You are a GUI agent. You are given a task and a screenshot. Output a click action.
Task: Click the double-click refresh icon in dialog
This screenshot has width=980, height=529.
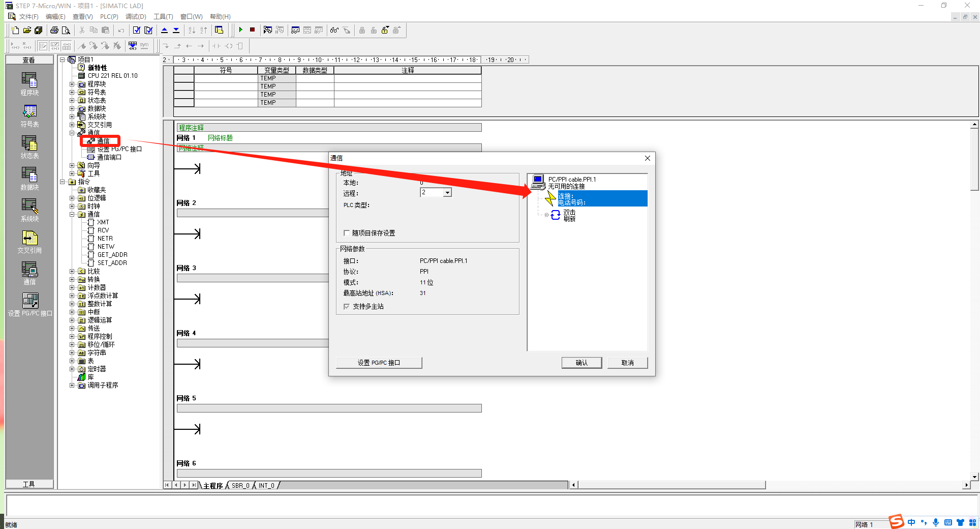[555, 216]
